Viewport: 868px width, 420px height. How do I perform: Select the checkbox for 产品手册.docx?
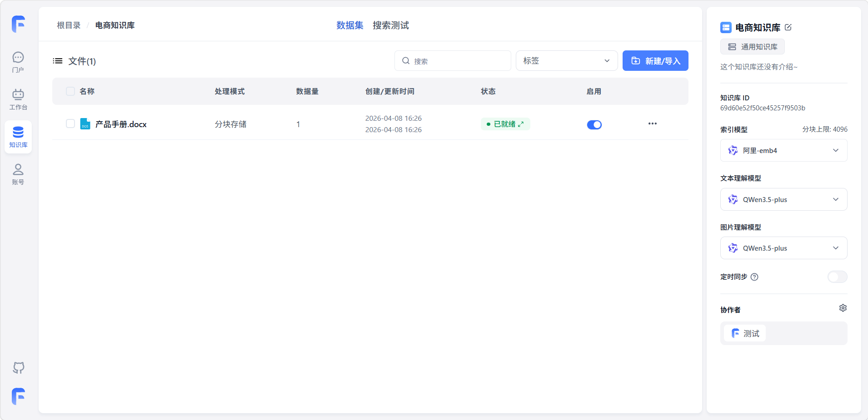[70, 124]
